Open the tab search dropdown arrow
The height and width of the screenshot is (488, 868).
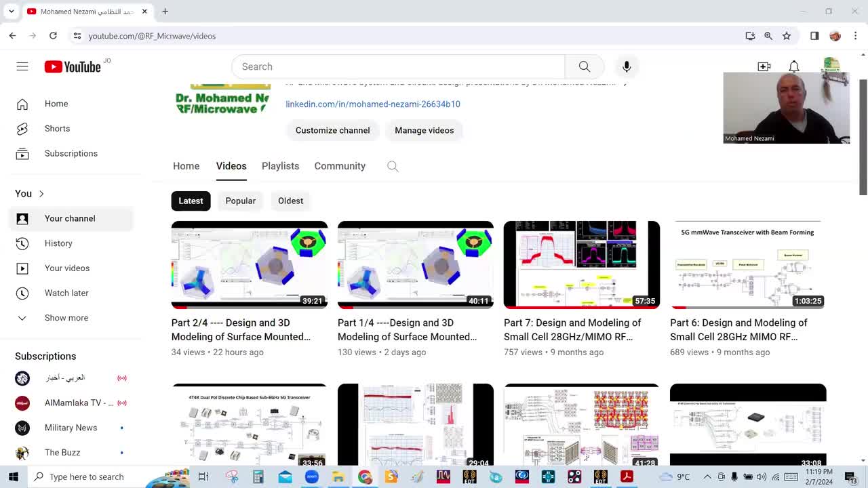click(x=12, y=12)
